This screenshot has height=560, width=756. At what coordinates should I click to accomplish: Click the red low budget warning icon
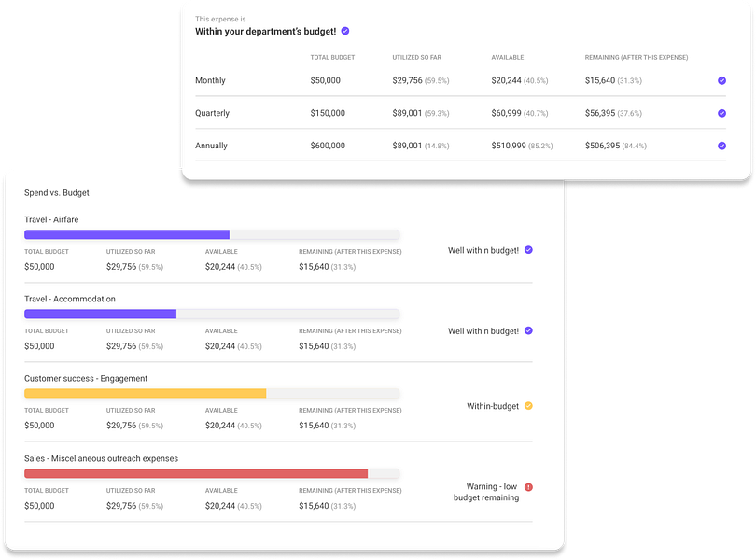(528, 487)
